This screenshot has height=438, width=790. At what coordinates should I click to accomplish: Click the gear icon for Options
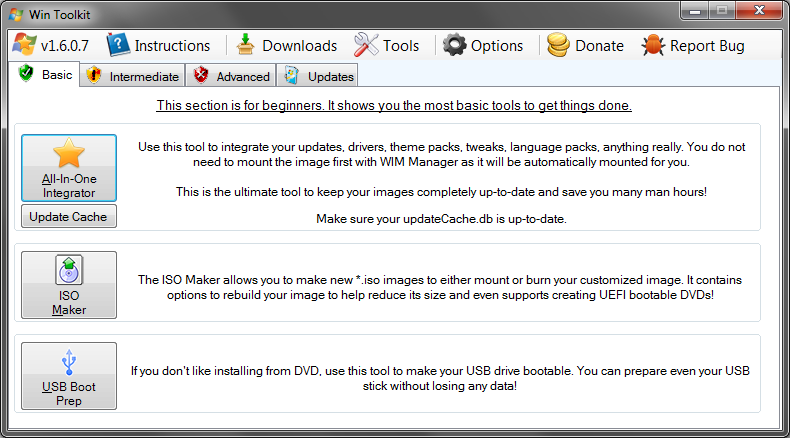454,45
